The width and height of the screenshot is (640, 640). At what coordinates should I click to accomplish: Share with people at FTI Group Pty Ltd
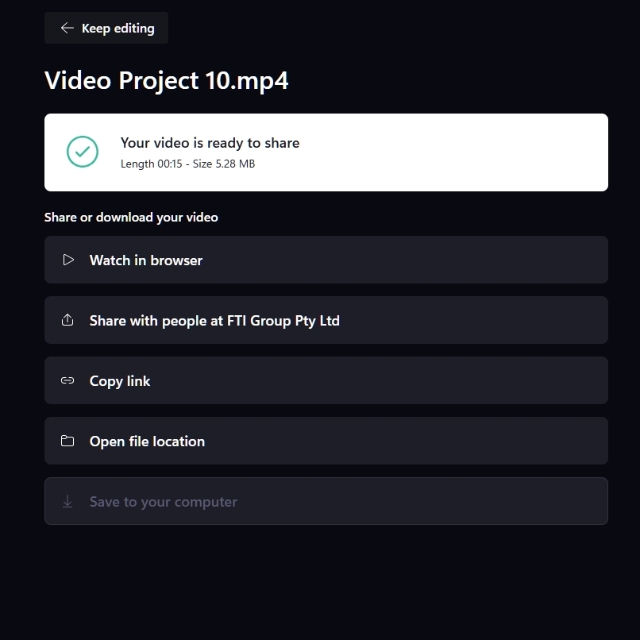pyautogui.click(x=326, y=320)
